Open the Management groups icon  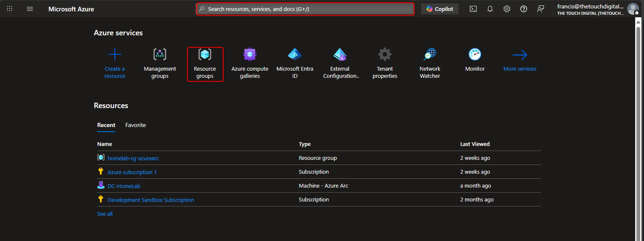160,54
